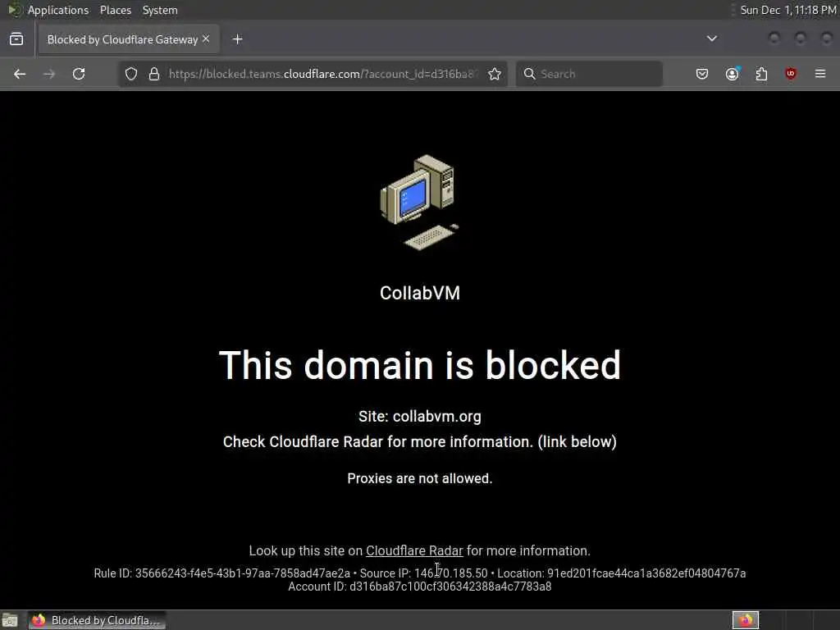Open Firefox hamburger application menu

tap(820, 74)
